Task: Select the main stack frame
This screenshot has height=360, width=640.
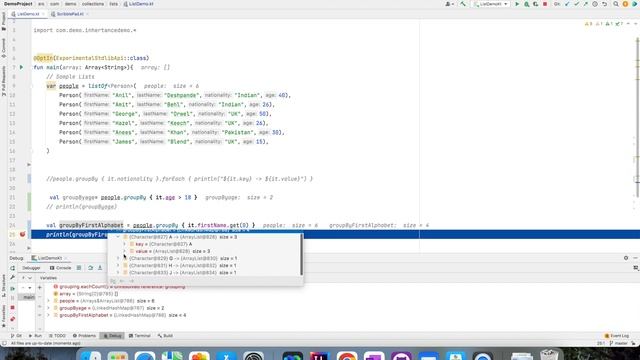Action: coord(28,297)
